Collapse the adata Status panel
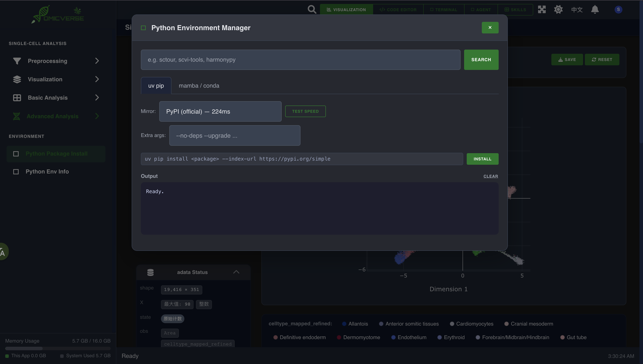This screenshot has width=643, height=364. (236, 272)
